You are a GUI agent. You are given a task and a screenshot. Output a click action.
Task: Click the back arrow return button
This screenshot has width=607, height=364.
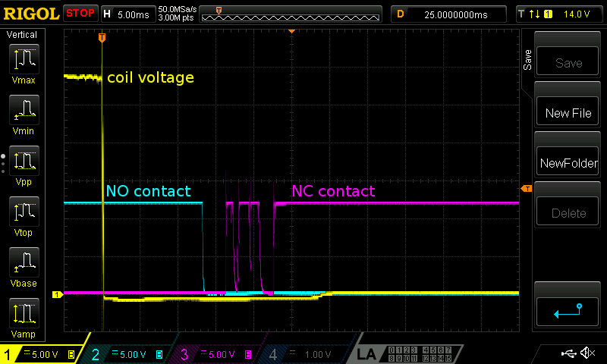coord(568,312)
